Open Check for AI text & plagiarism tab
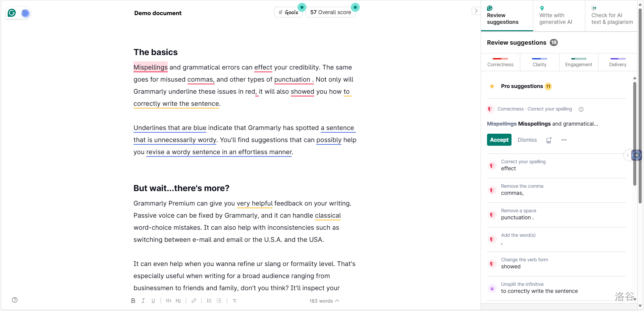 click(x=612, y=16)
